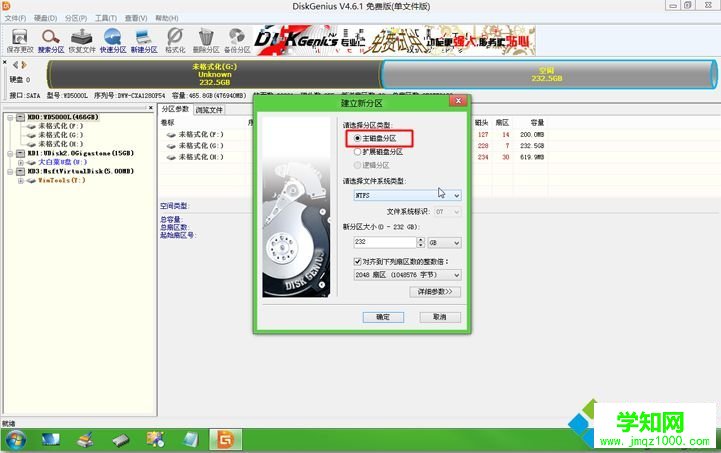The height and width of the screenshot is (453, 721).
Task: Click the 容量 column header
Action: [537, 122]
